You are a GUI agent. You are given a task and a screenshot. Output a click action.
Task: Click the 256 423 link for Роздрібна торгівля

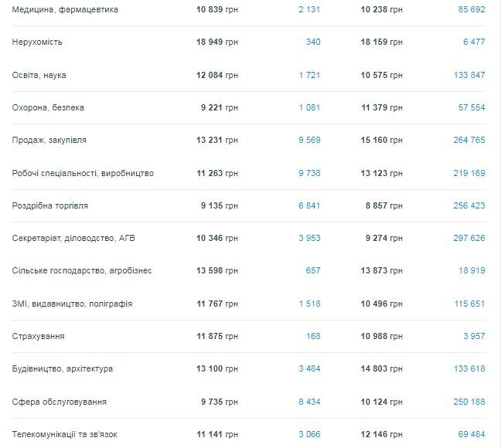(x=469, y=206)
